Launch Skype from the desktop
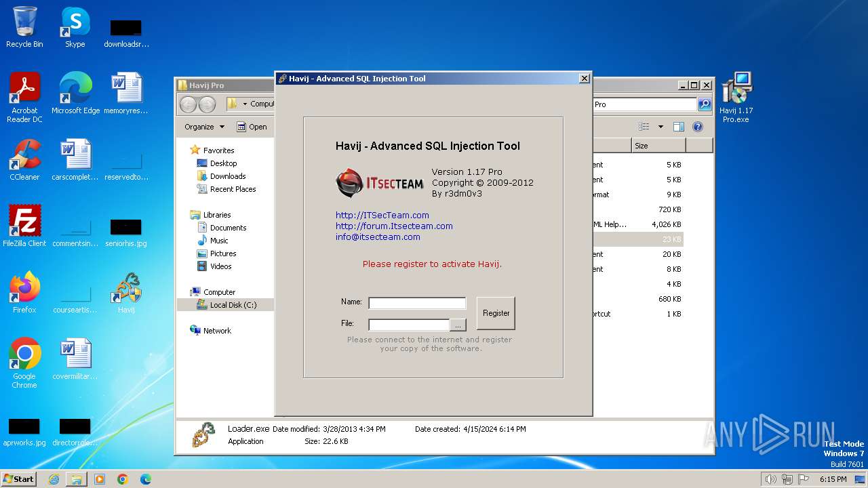Screen dimensions: 868x488 [x=75, y=27]
